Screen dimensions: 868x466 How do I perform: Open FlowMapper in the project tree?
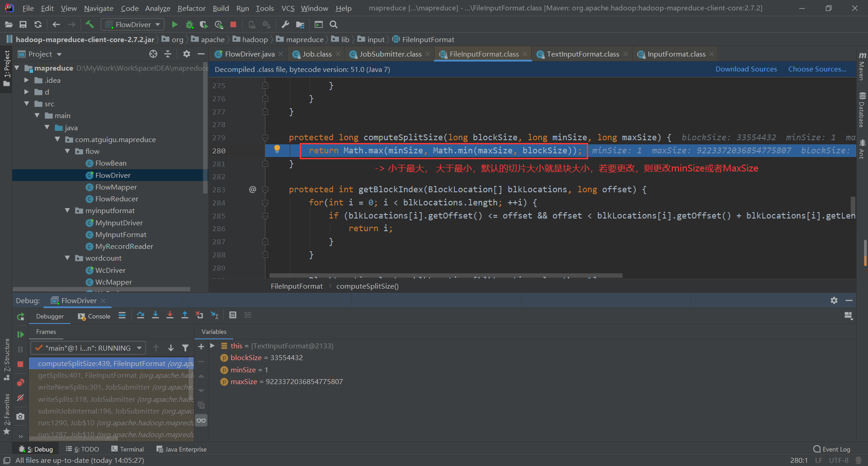point(116,187)
